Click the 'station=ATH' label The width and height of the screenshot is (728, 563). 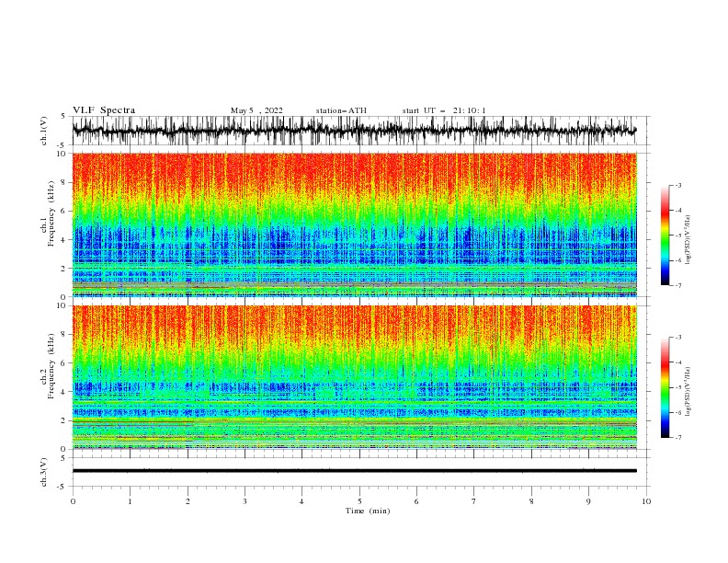click(341, 110)
